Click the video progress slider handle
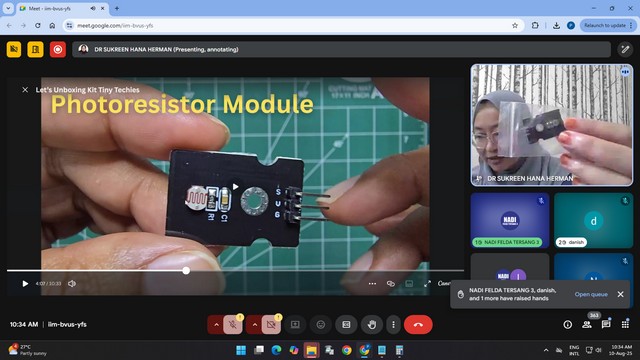Viewport: 640px width, 360px height. 186,270
